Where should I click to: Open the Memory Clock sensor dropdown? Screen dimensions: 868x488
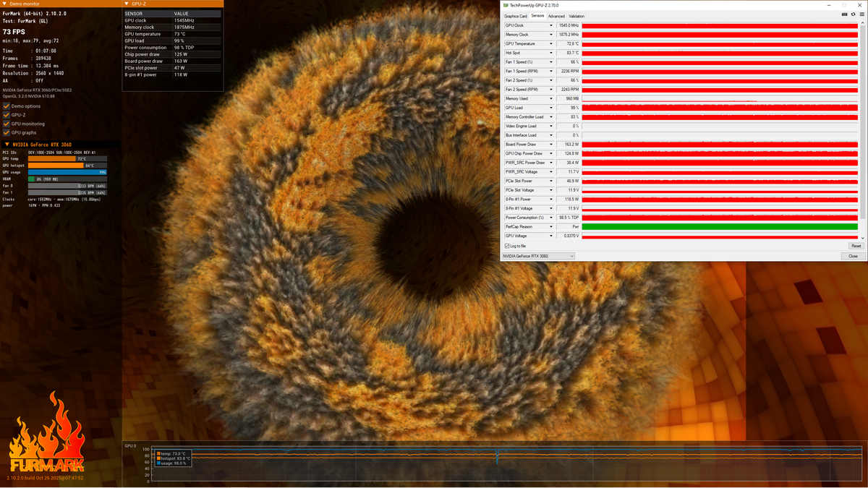tap(551, 35)
